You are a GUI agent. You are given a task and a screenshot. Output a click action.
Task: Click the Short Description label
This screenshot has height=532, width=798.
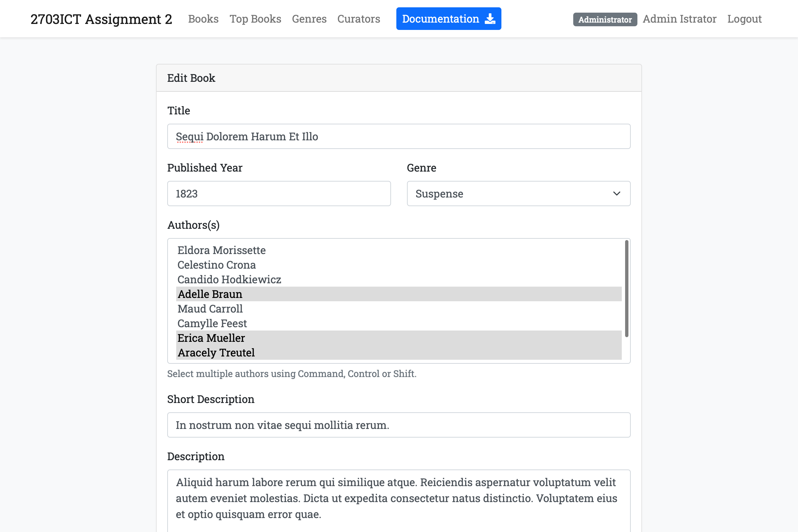click(211, 399)
